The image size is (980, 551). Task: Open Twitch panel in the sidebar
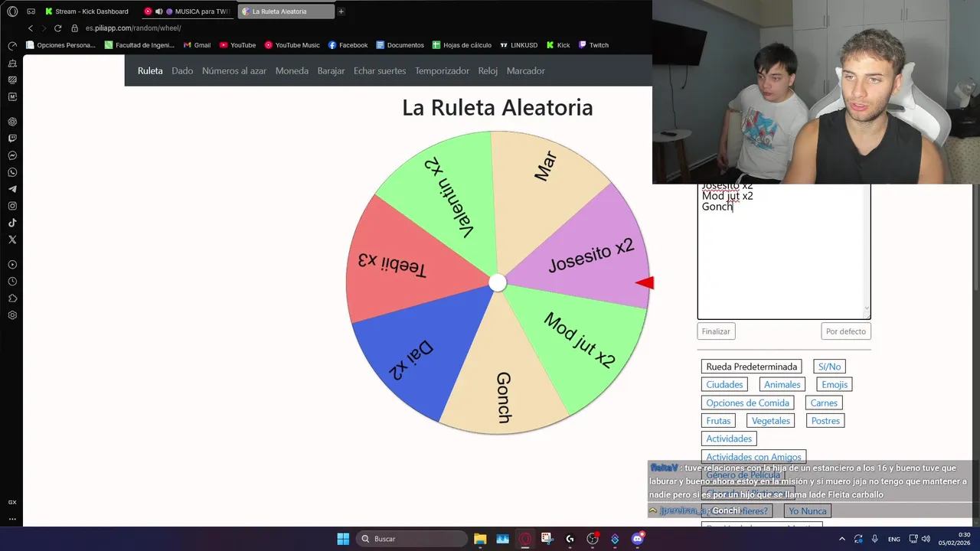(x=12, y=139)
